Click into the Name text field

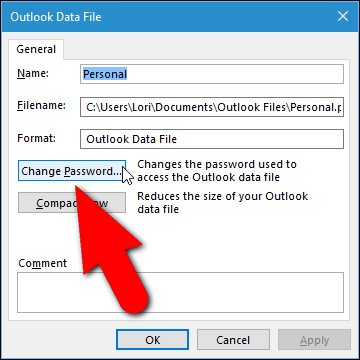coord(212,74)
